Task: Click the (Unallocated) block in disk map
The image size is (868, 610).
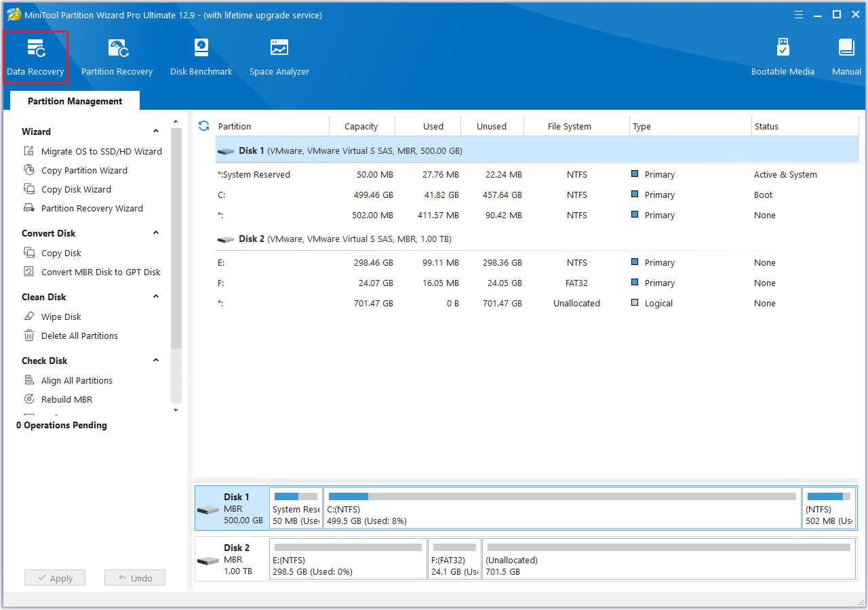Action: (669, 559)
